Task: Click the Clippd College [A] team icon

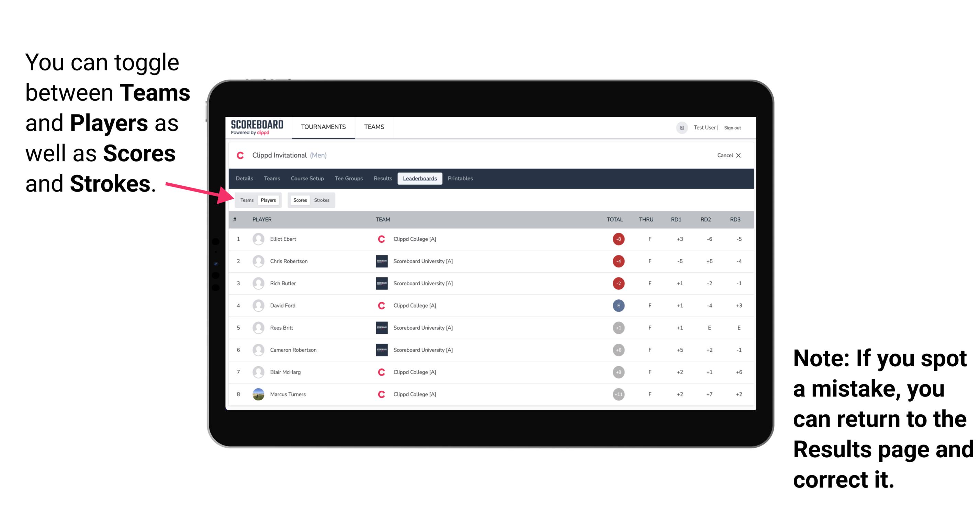Action: point(381,238)
